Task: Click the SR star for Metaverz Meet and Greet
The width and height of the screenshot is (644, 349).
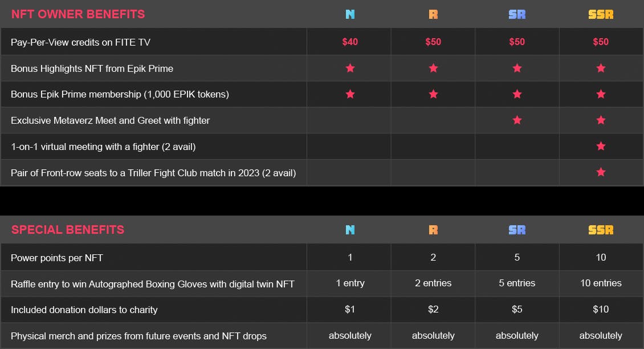Action: pyautogui.click(x=517, y=120)
